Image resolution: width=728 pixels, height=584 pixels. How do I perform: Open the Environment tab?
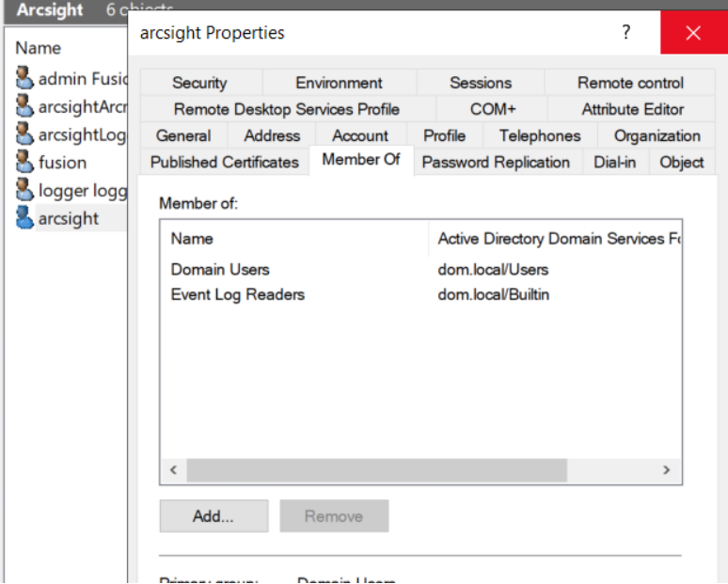(339, 83)
